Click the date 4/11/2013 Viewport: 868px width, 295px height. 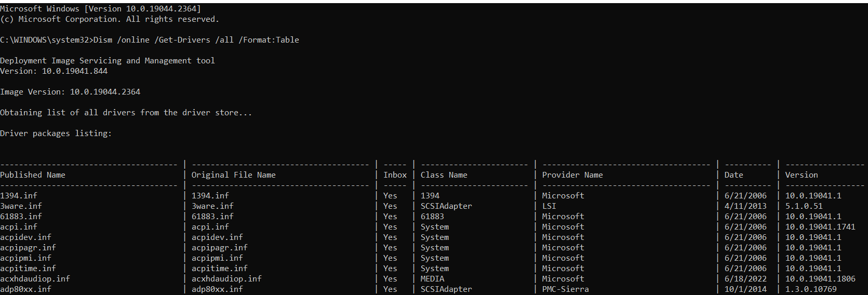(x=745, y=206)
